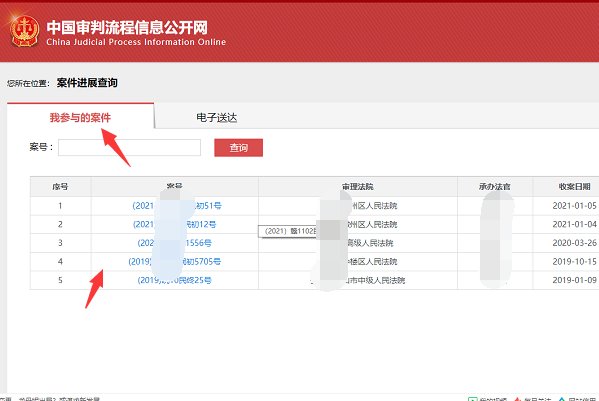Open case link ending 1556号
599x401 pixels.
(x=175, y=243)
